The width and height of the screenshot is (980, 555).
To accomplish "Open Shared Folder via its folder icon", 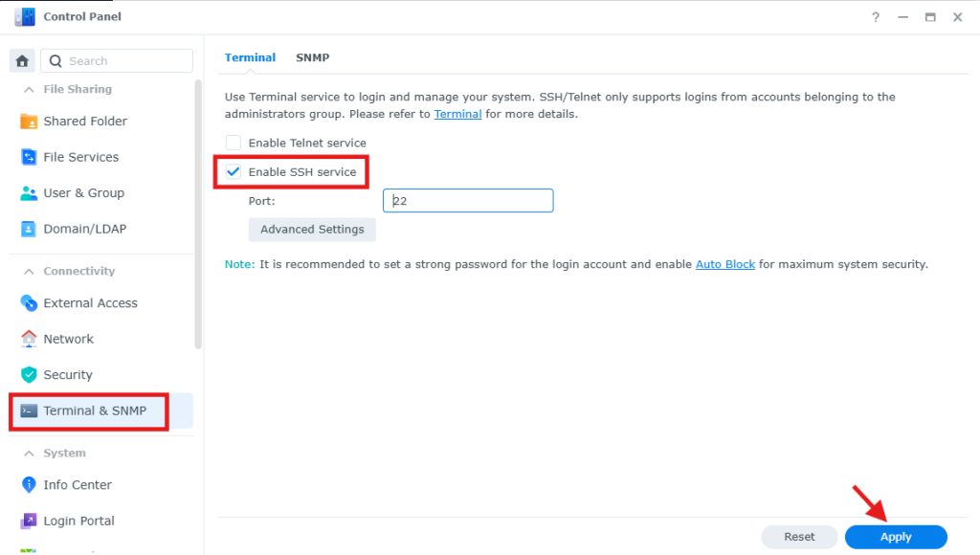I will [29, 122].
